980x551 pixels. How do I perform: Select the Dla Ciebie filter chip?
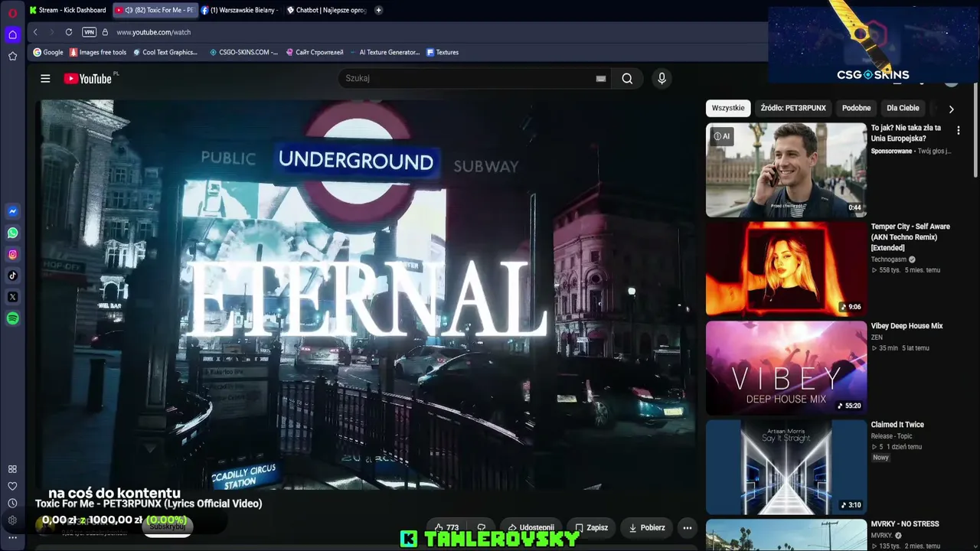click(x=903, y=108)
